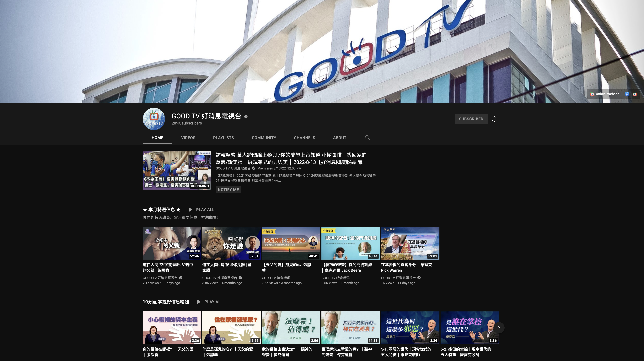
Task: Open title 什麼是孤兒的心?|天父的愛
Action: coord(228,352)
